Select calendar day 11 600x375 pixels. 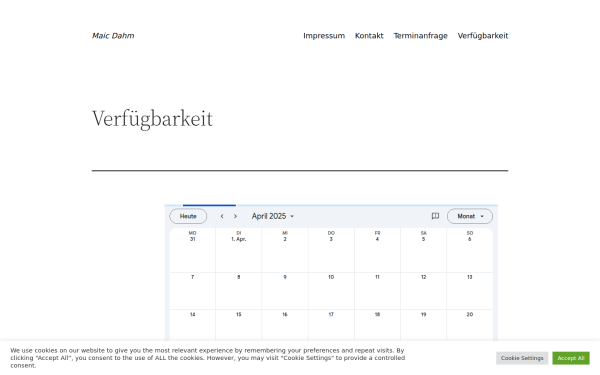tap(377, 277)
